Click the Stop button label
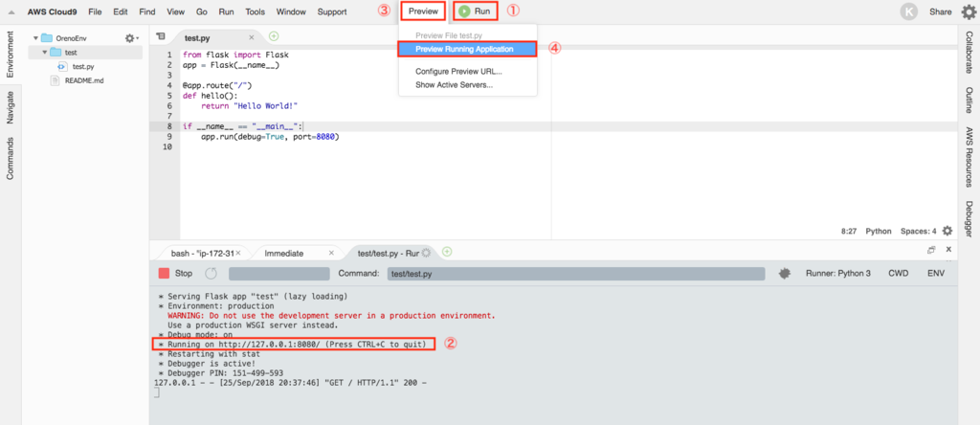 [x=184, y=274]
